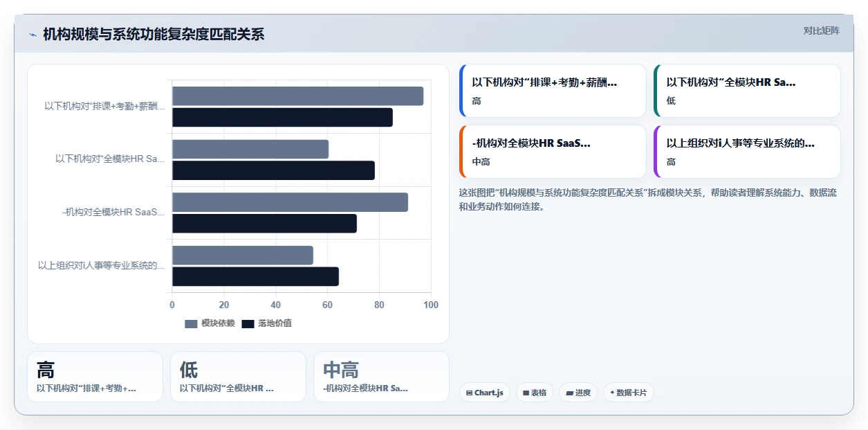
Task: Click the axis label 以上组织对i人事等专业系统的...
Action: point(102,266)
